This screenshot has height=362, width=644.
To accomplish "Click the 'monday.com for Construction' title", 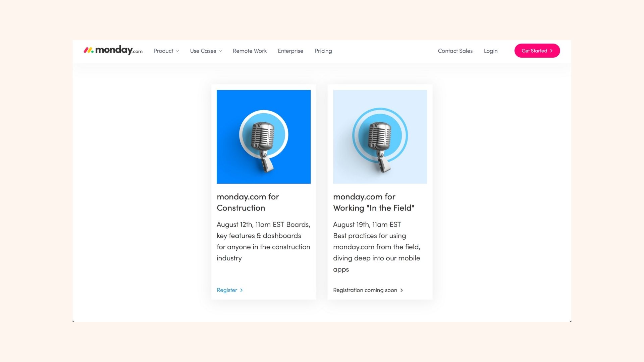I will [x=248, y=202].
